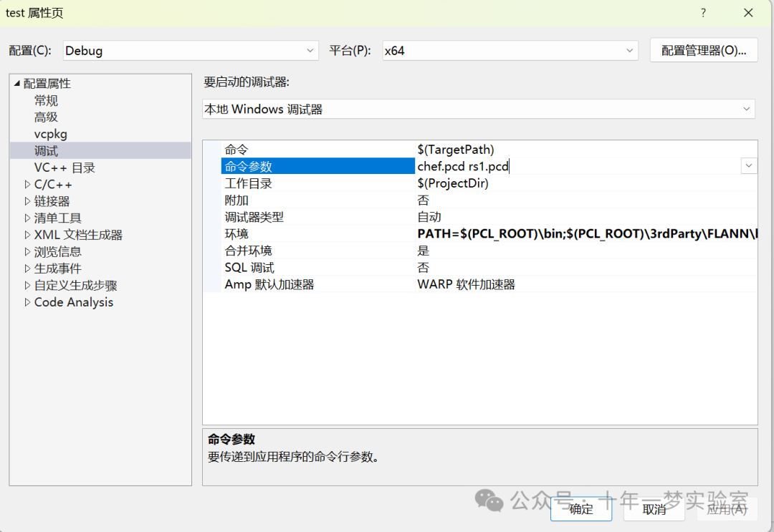Select 高级 in the property tree
This screenshot has height=532, width=774.
click(x=46, y=117)
